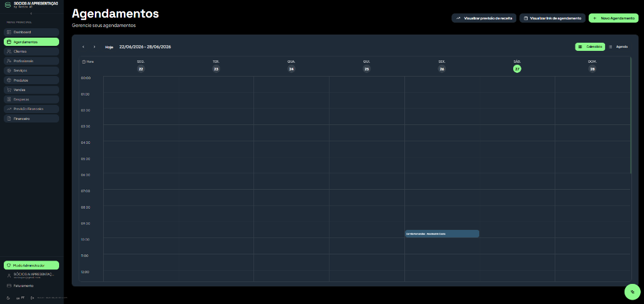Select Monday 22 day header
The width and height of the screenshot is (644, 304).
(141, 66)
